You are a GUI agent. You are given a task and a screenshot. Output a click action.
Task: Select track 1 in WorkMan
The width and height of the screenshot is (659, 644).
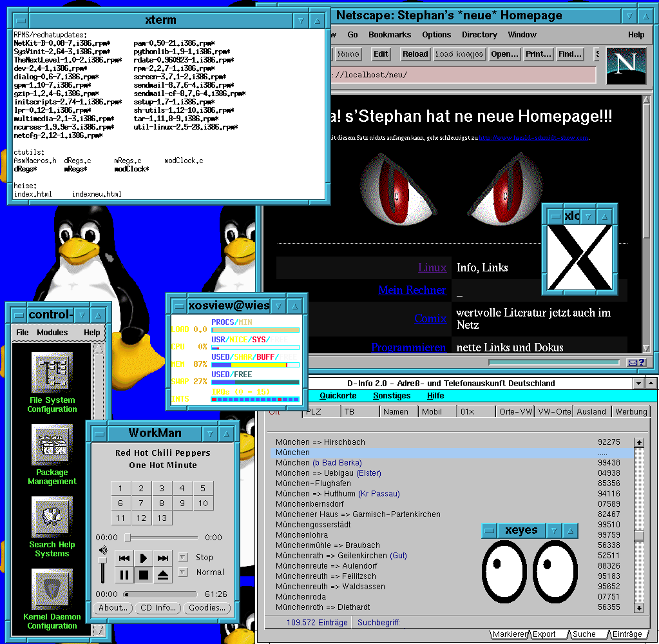(x=120, y=489)
